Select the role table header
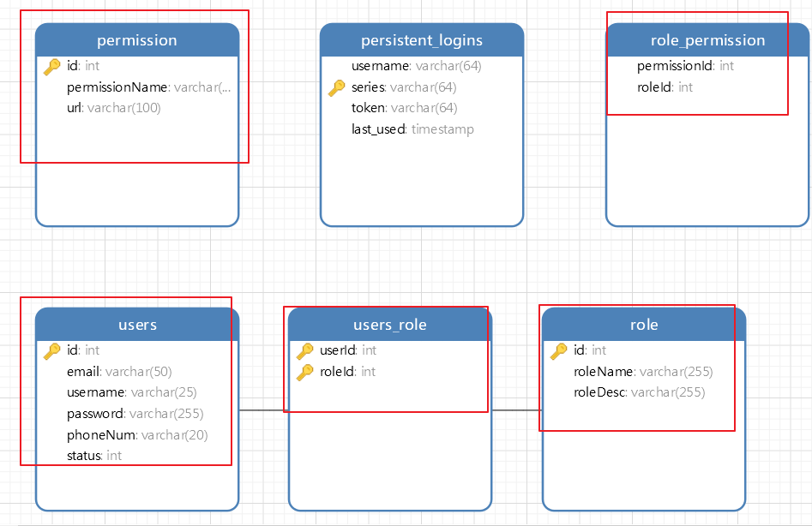 pos(644,325)
